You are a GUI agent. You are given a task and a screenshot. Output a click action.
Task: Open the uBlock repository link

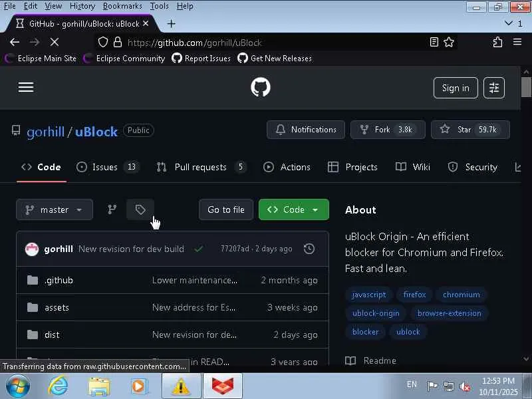(96, 132)
